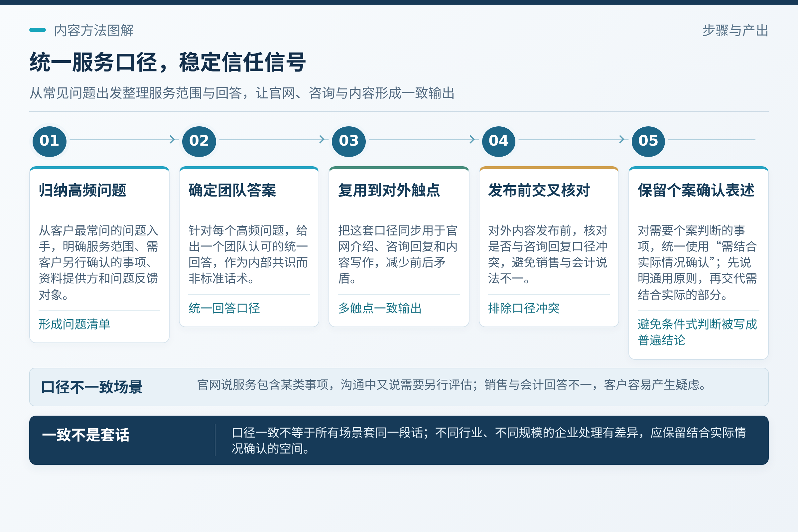Select the heading 归纳高频问题

(x=82, y=190)
